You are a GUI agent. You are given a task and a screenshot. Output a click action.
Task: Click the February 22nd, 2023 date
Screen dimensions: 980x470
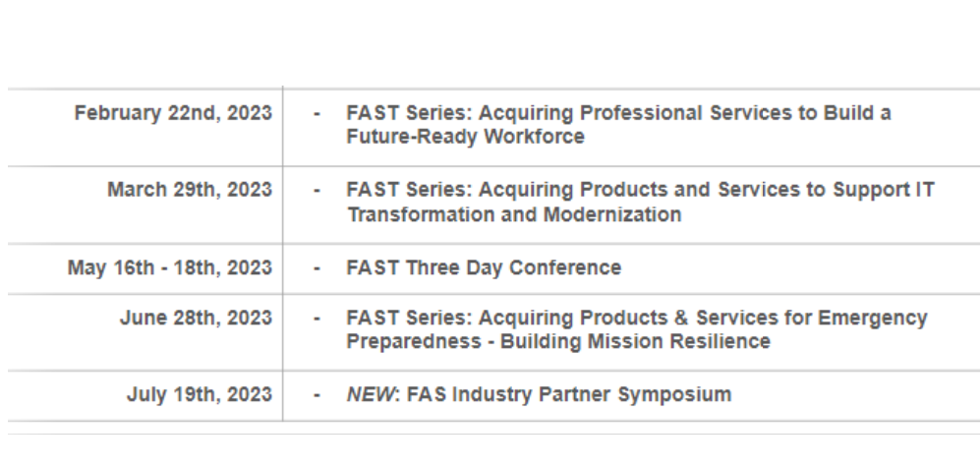pos(173,113)
